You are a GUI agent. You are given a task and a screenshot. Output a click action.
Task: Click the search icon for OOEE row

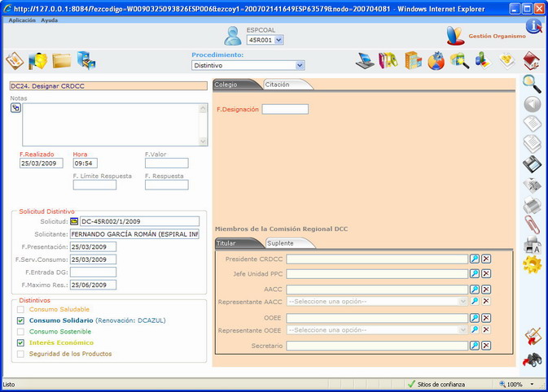click(474, 318)
